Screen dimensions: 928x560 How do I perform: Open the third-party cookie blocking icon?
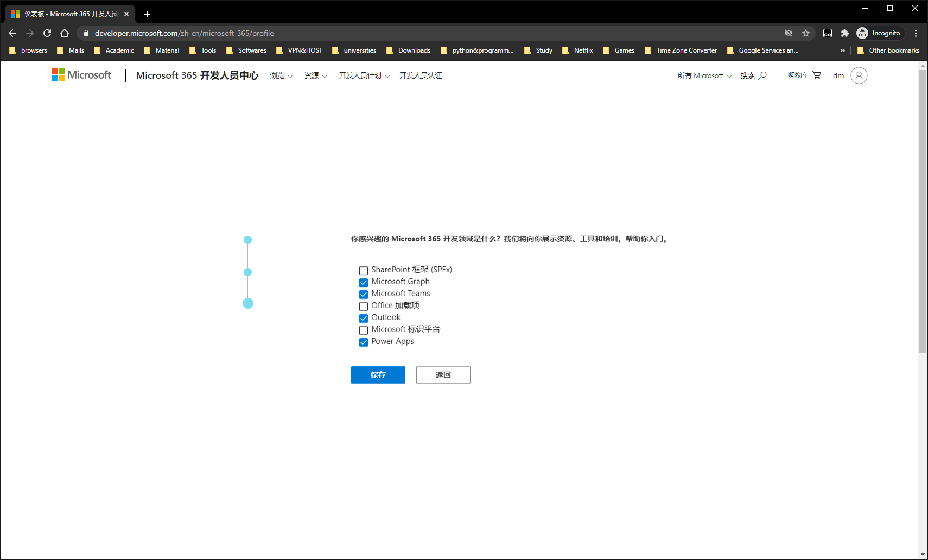coord(789,33)
